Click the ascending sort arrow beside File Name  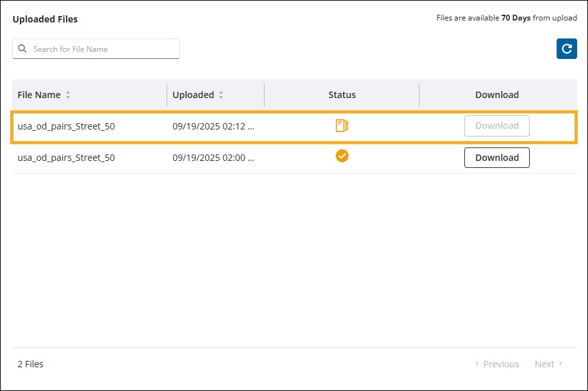68,92
